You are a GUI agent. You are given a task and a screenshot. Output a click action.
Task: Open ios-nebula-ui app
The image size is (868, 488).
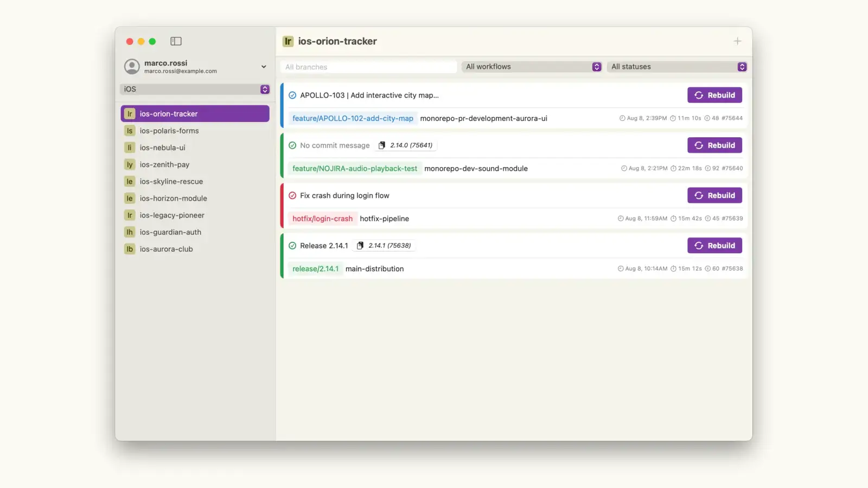(x=195, y=147)
